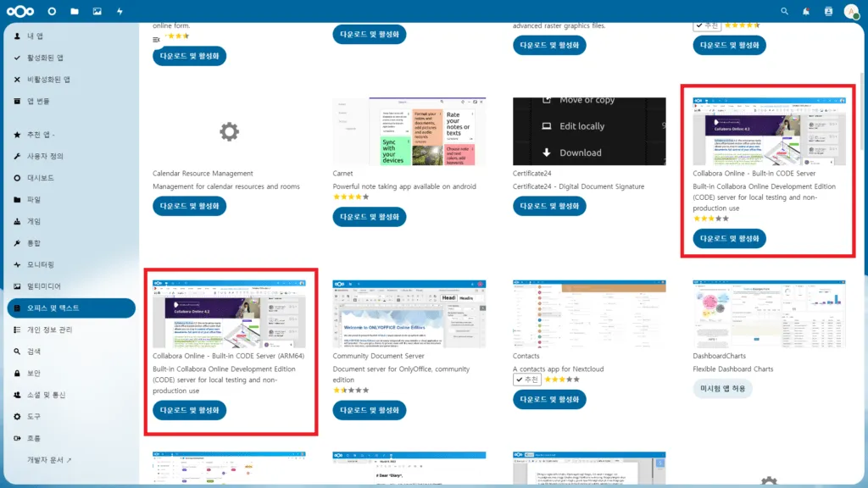The height and width of the screenshot is (488, 868).
Task: Click the Nextcloud logo to go home
Action: pos(19,11)
